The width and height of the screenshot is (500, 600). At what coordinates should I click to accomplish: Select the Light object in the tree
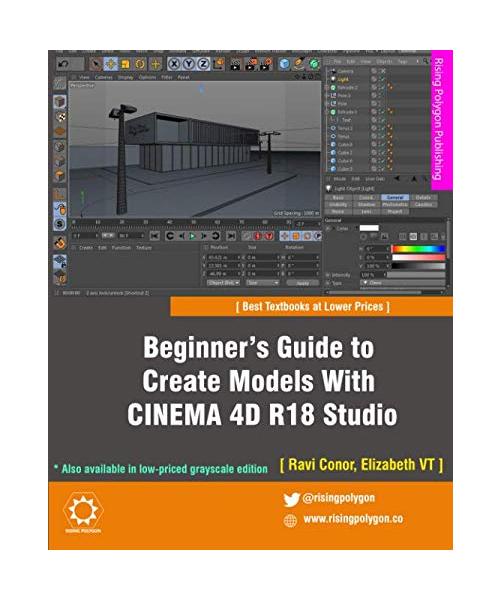tap(343, 80)
